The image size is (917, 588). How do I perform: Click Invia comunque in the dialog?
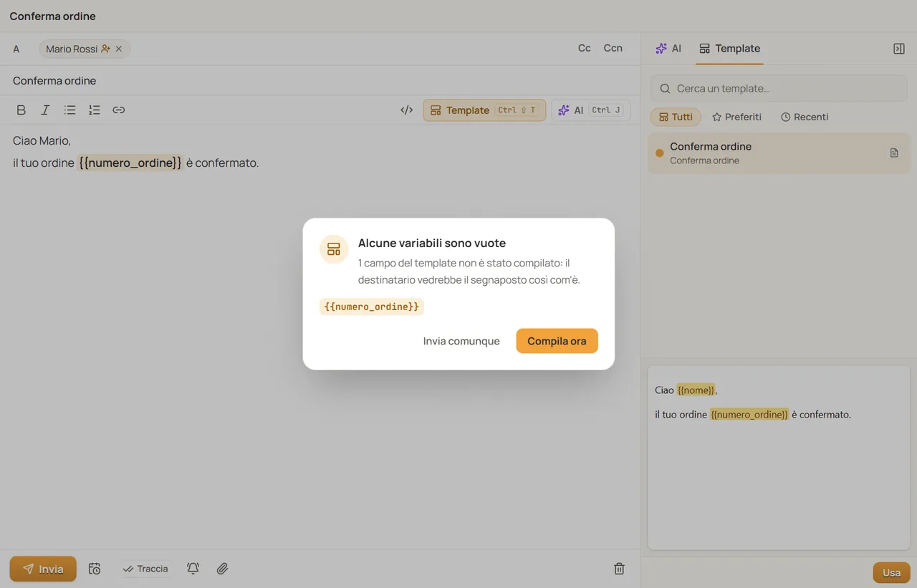click(461, 341)
